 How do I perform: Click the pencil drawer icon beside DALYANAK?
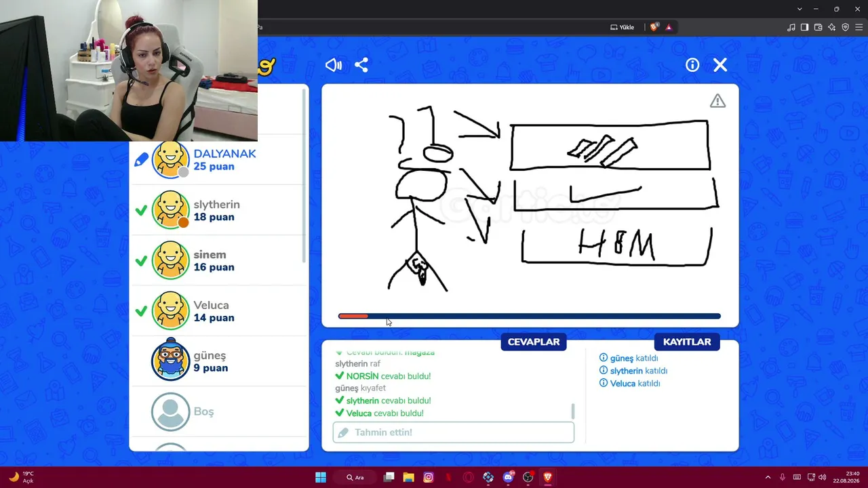pos(141,160)
